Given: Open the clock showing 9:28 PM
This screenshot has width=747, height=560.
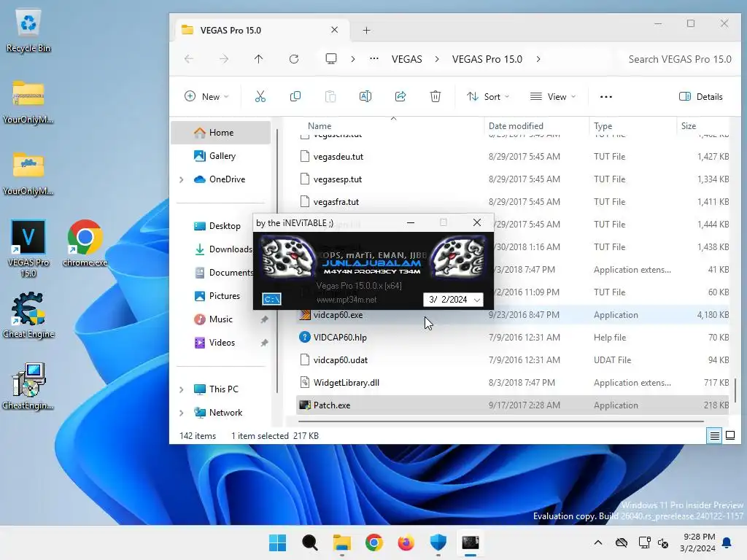Looking at the screenshot, I should (698, 542).
